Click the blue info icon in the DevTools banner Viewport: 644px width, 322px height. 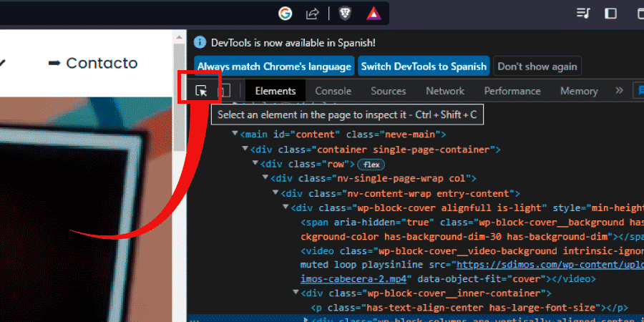tap(200, 42)
